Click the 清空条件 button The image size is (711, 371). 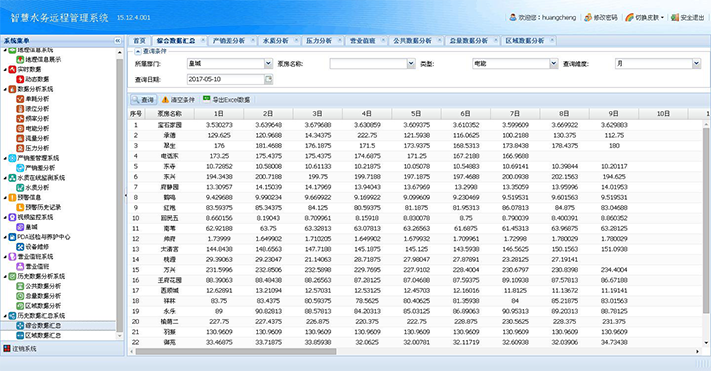(178, 100)
